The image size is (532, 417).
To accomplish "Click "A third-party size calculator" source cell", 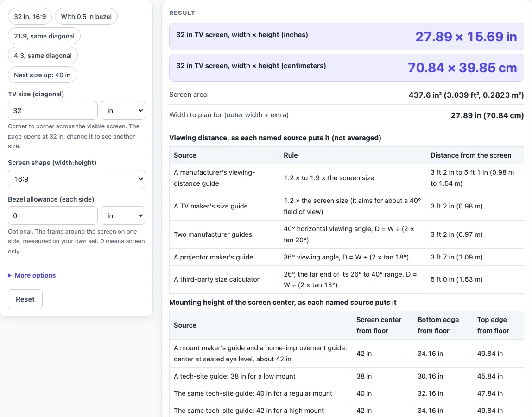I will 224,279.
